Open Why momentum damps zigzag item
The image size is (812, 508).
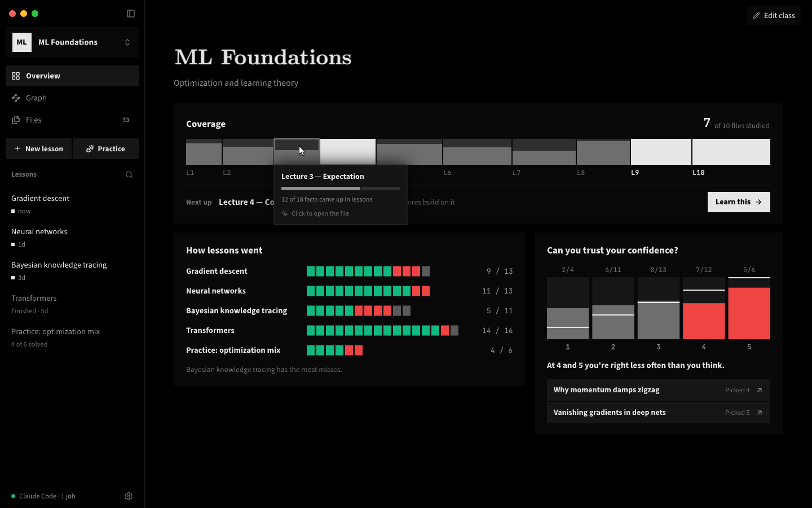[x=659, y=390]
